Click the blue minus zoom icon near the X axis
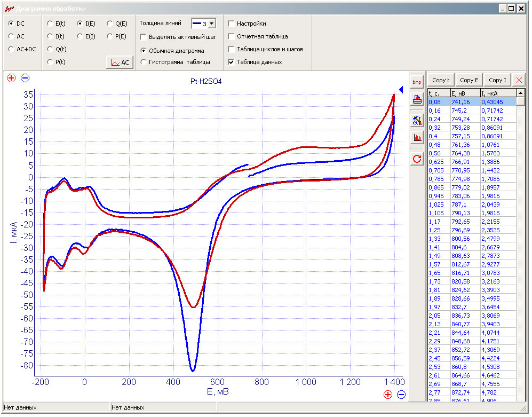 [x=401, y=395]
